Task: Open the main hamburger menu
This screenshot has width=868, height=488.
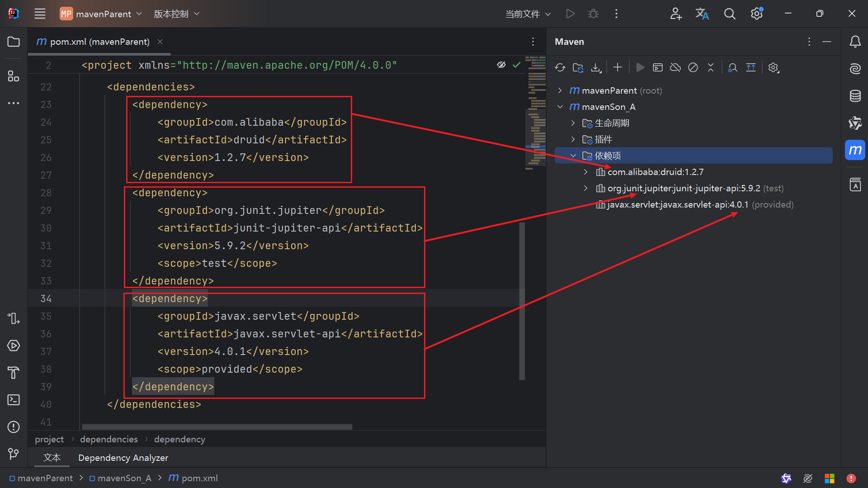Action: point(40,14)
